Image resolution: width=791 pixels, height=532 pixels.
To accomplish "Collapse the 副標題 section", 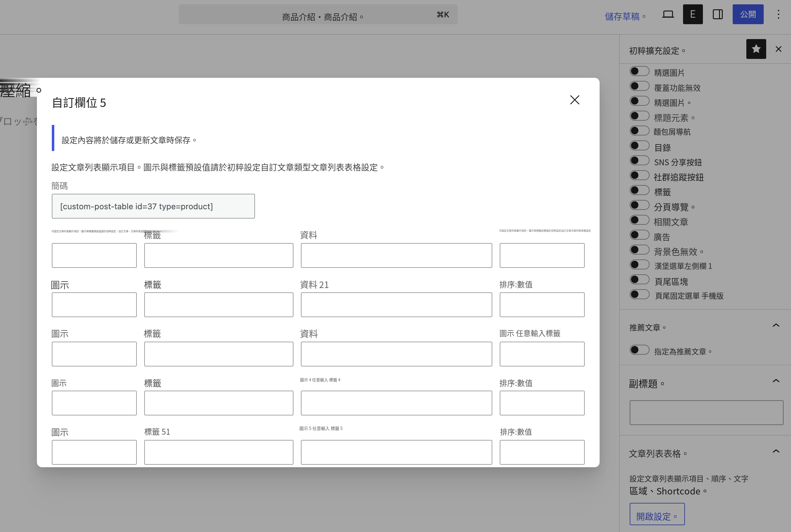I will point(776,381).
